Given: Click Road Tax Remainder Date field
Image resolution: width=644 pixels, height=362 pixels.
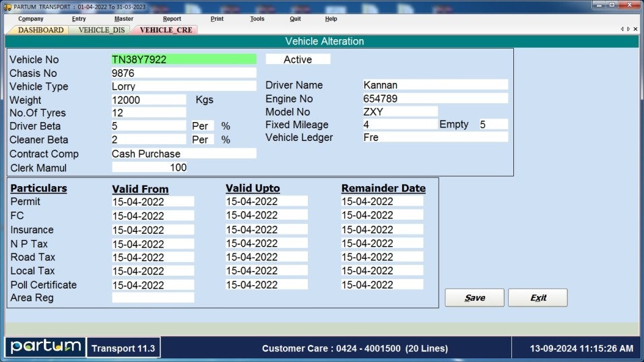Looking at the screenshot, I should 382,257.
